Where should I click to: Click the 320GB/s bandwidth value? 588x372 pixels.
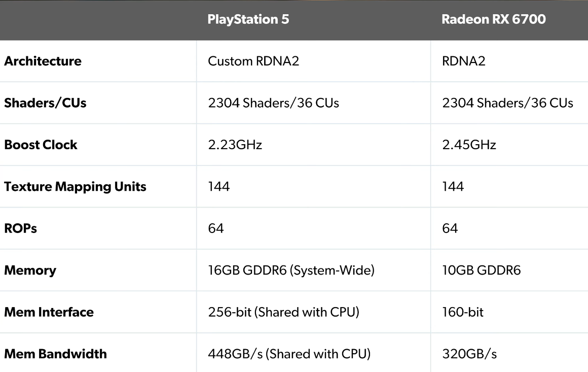coord(469,354)
